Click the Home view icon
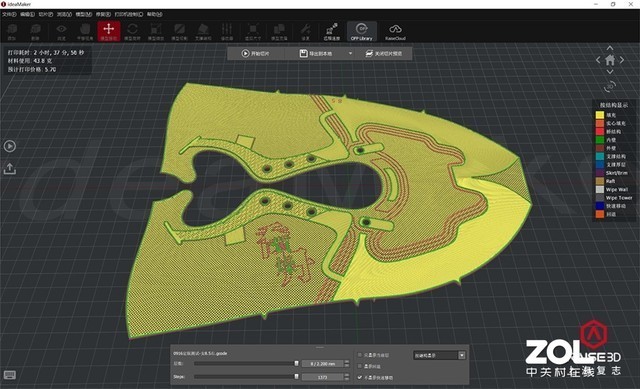 [x=610, y=60]
